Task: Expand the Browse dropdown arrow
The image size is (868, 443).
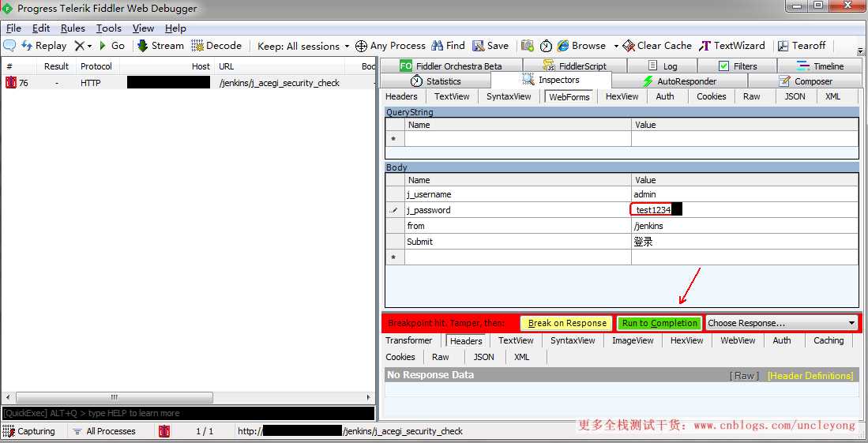Action: pyautogui.click(x=615, y=46)
